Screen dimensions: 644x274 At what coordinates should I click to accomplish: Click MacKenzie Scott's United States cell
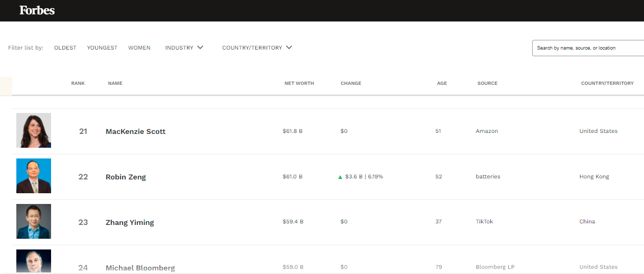click(x=599, y=131)
